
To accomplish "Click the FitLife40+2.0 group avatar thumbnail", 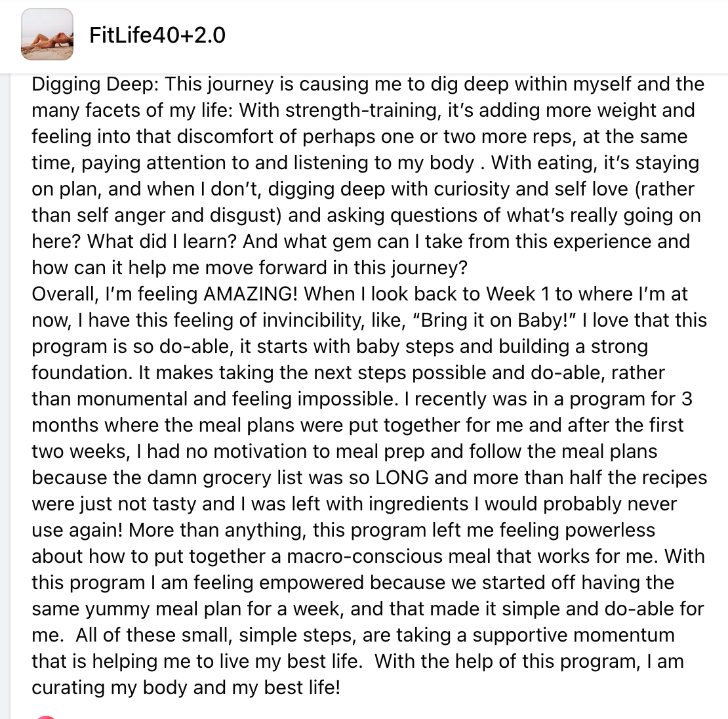I will (x=47, y=35).
